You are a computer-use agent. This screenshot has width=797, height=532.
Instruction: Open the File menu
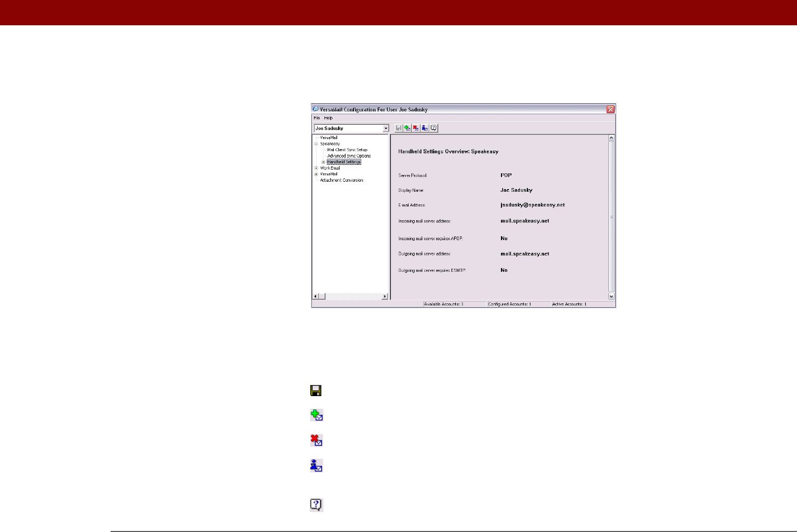click(x=317, y=118)
